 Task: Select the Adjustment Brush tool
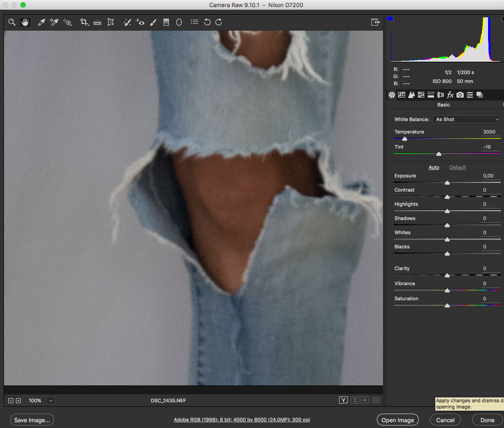153,22
